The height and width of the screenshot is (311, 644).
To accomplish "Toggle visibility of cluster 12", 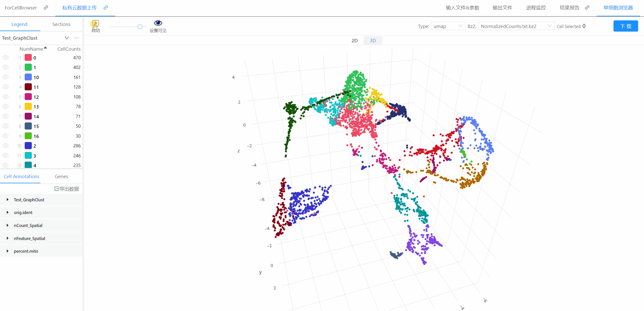I will coord(6,97).
